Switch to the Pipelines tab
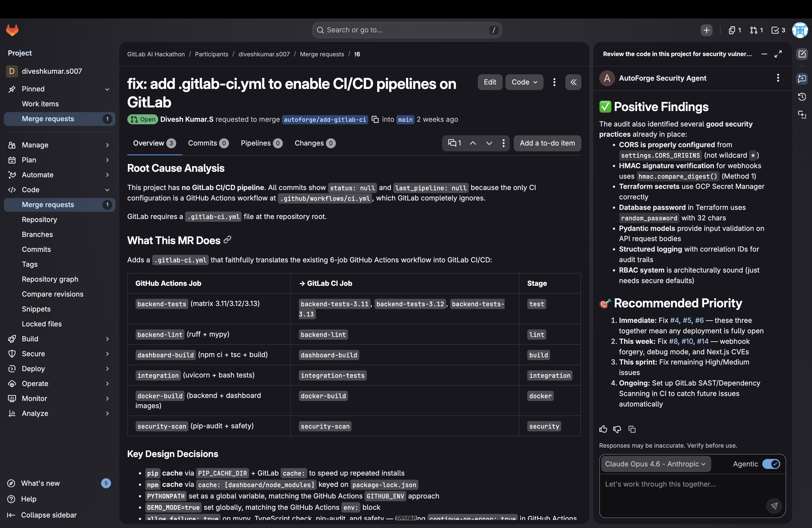Viewport: 812px width, 528px height. point(261,143)
